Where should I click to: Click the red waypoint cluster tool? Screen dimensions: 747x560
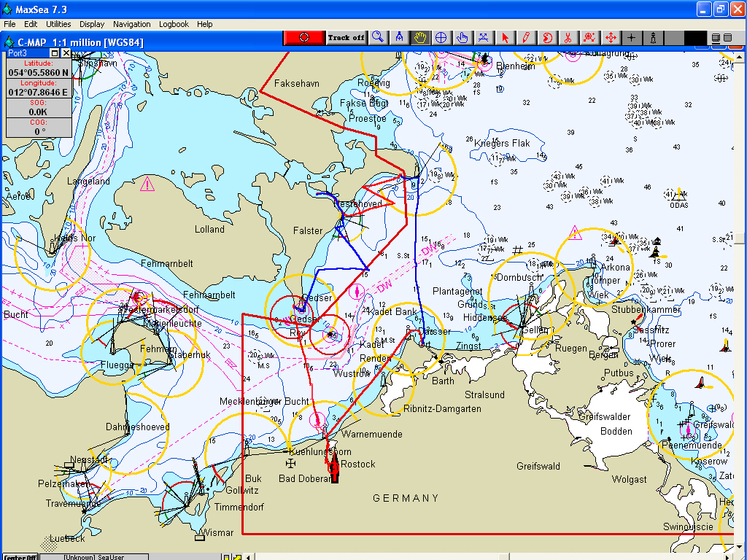(589, 38)
